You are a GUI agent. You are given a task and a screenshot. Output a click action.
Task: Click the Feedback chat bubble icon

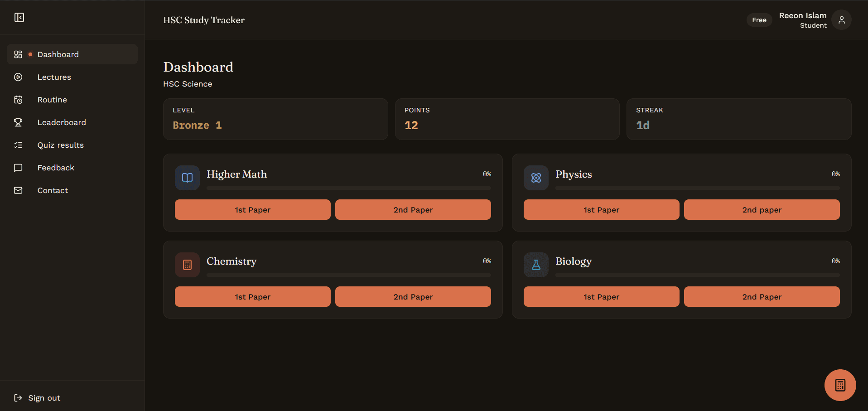[18, 168]
